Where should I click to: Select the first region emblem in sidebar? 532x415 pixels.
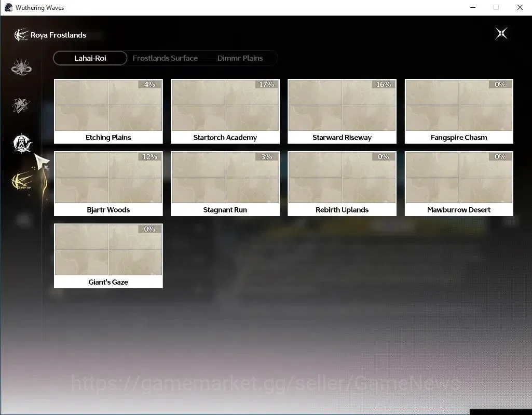[21, 67]
